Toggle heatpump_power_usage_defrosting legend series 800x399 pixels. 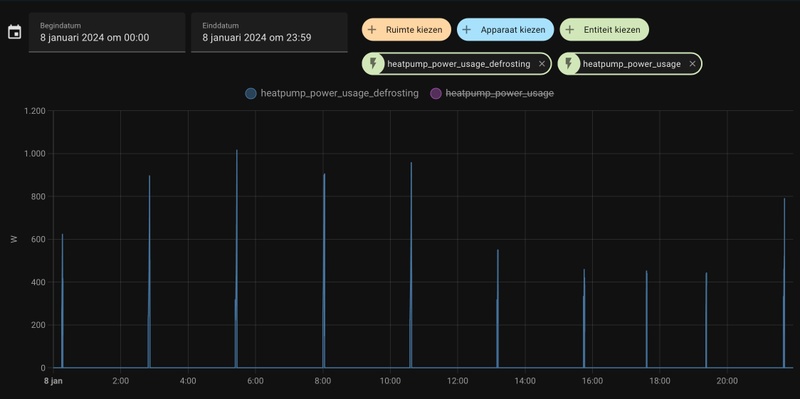[x=332, y=93]
